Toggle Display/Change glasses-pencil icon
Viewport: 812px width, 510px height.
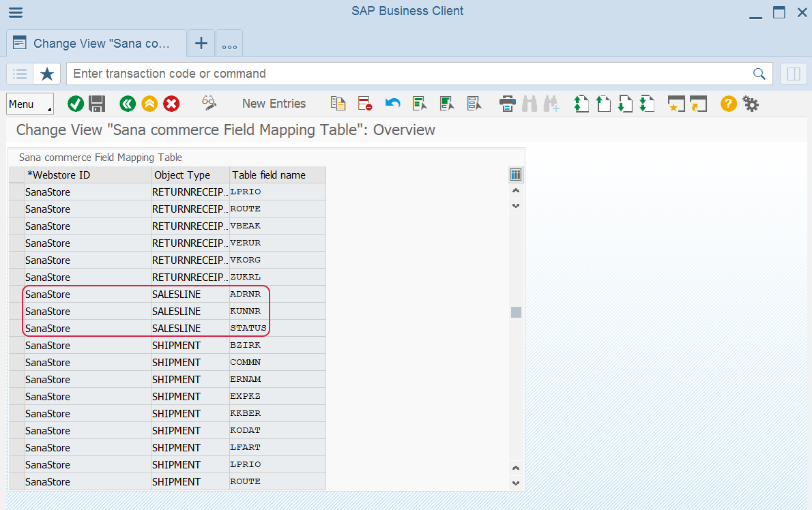[x=209, y=103]
